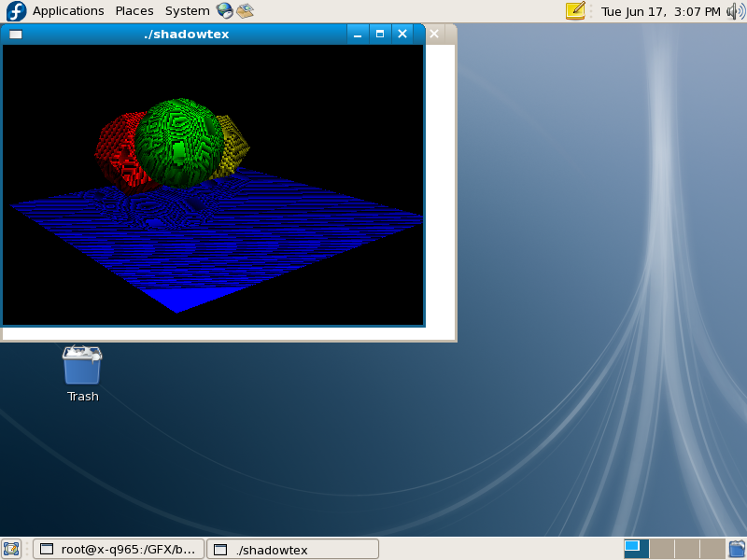Viewport: 747px width, 560px height.
Task: Switch to the root terminal taskbar button
Action: tap(118, 549)
